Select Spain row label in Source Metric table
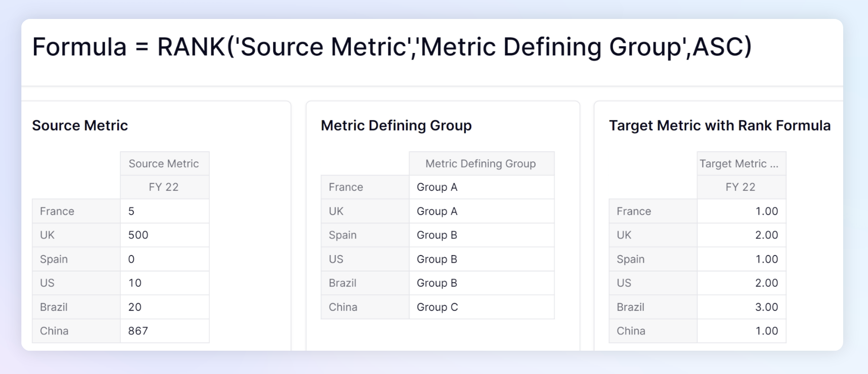Viewport: 868px width, 374px height. point(76,259)
